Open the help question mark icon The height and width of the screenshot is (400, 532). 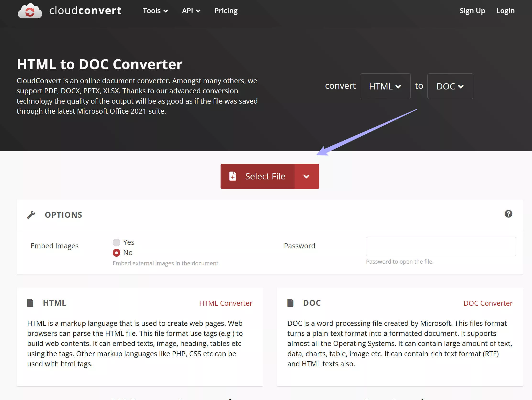509,214
